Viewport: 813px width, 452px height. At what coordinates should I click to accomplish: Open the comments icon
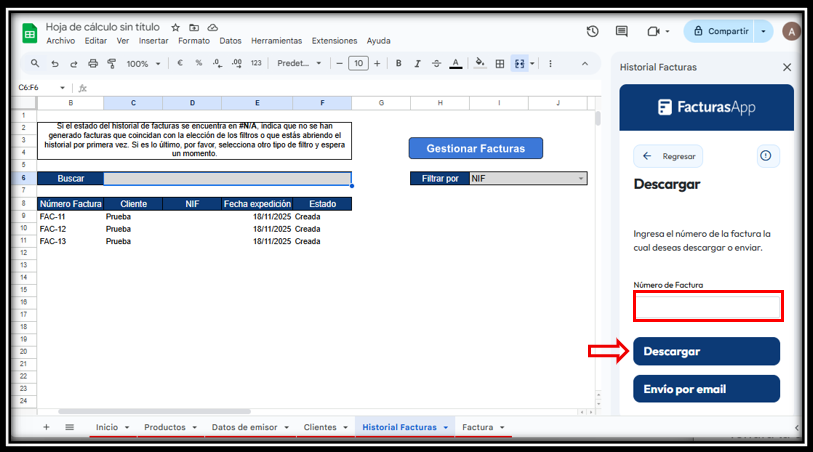621,31
